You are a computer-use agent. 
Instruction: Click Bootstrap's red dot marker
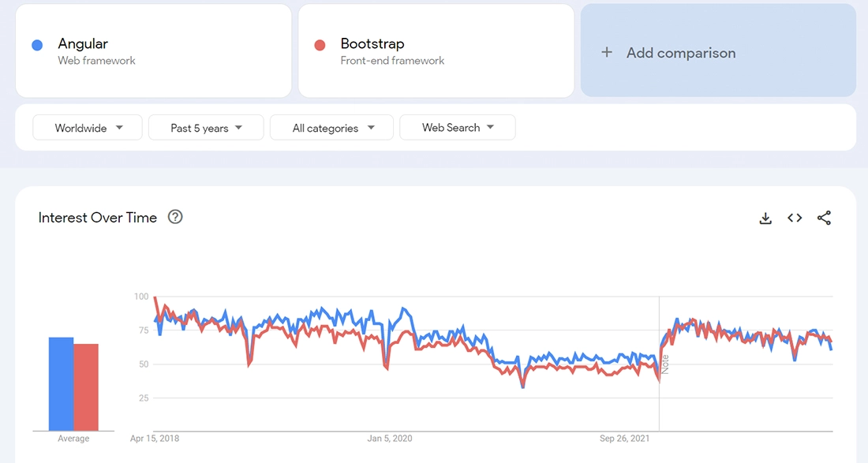click(x=320, y=46)
